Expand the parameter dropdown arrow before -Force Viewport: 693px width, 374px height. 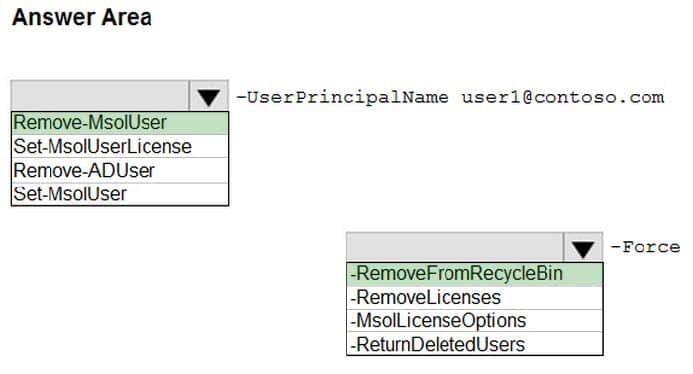[583, 248]
